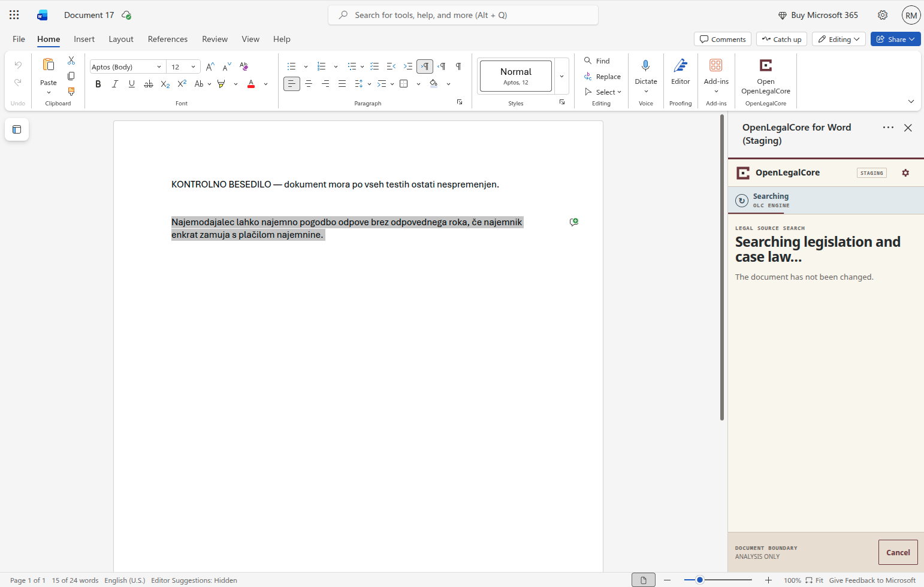Switch to the Layout tab

(x=121, y=39)
